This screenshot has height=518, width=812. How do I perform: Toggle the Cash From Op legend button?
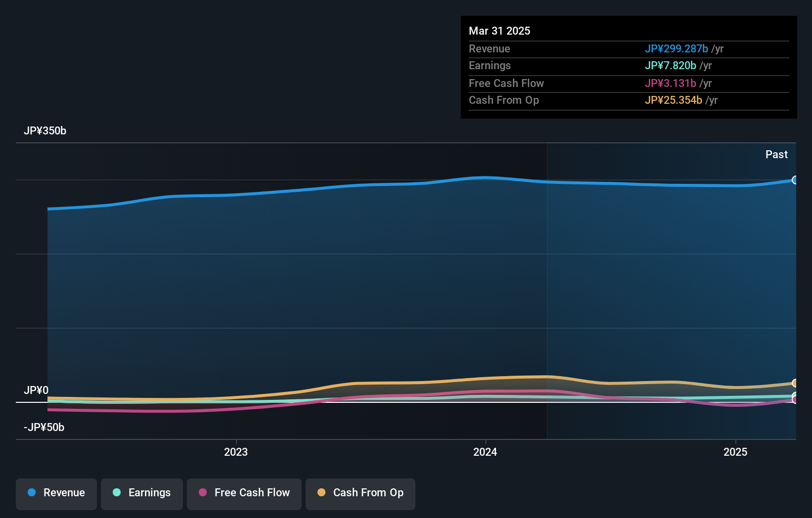pyautogui.click(x=361, y=494)
